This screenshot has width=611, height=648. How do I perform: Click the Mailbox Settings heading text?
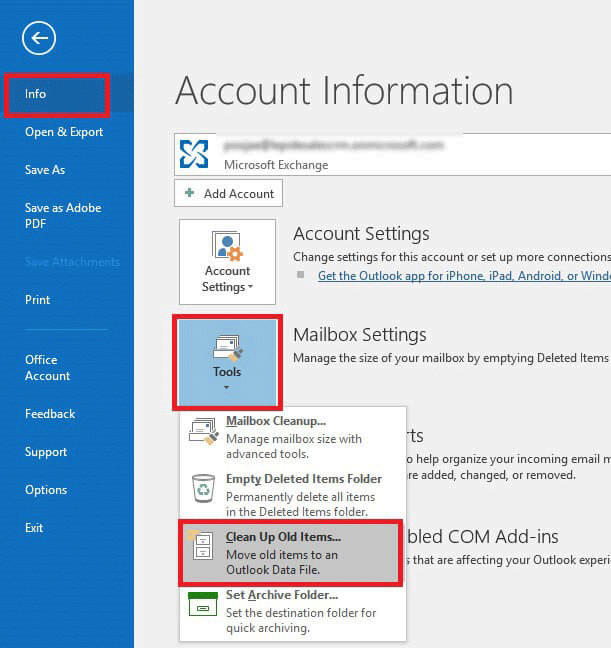360,335
